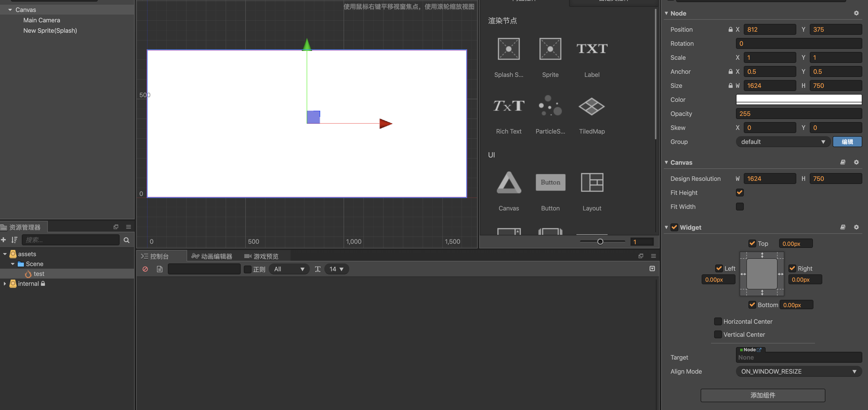The width and height of the screenshot is (868, 410).
Task: Enable the Fit Width checkbox
Action: pos(740,207)
